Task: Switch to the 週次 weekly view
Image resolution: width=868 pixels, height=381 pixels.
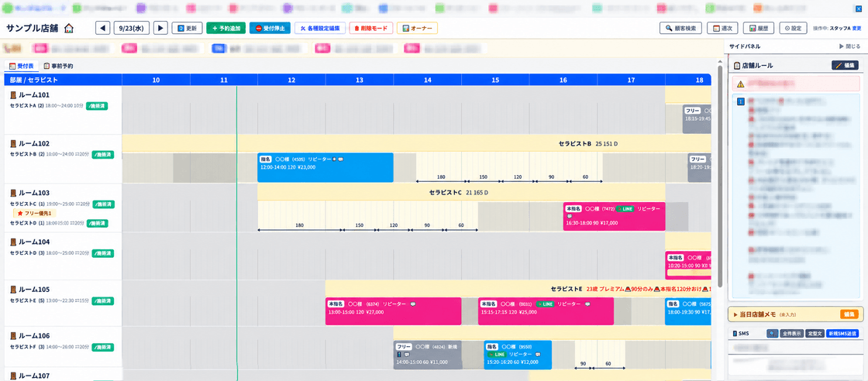Action: click(723, 28)
